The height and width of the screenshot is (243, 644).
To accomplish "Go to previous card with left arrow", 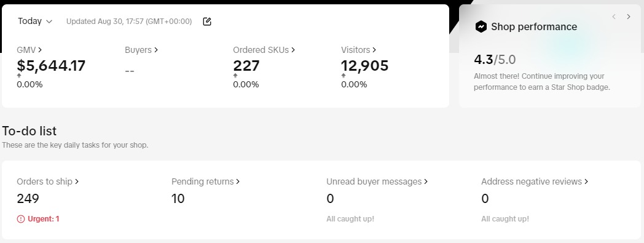I will 614,17.
